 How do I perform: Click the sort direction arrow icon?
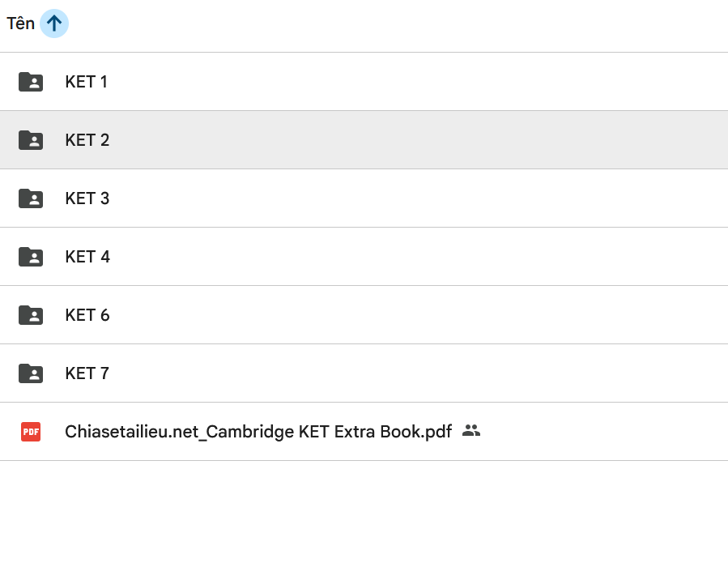pyautogui.click(x=54, y=23)
